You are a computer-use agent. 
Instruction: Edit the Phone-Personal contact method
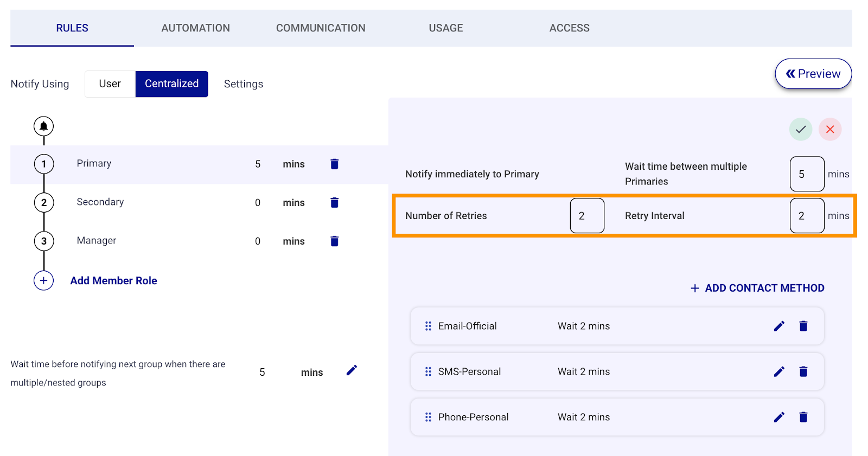click(x=779, y=417)
